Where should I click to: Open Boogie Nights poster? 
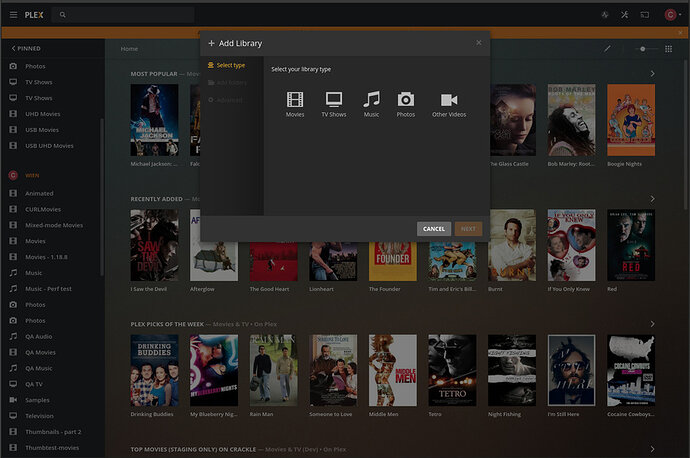[x=631, y=120]
